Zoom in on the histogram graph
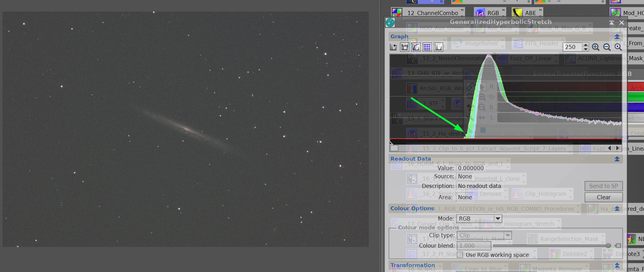 pos(595,47)
